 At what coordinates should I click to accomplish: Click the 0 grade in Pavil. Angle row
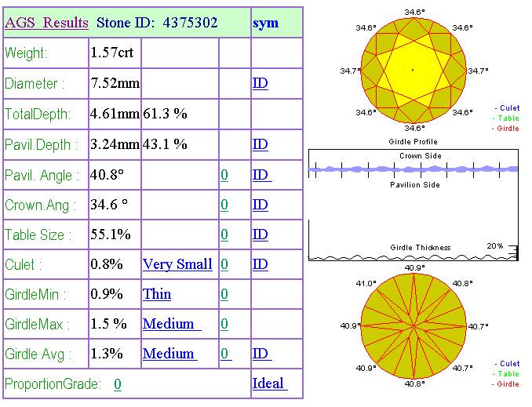click(224, 175)
